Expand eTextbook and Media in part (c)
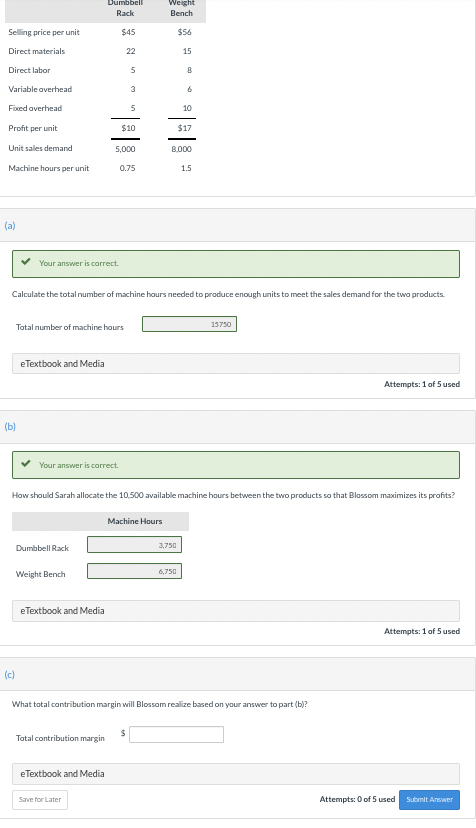Screen dimensions: 476x828 tap(236, 774)
